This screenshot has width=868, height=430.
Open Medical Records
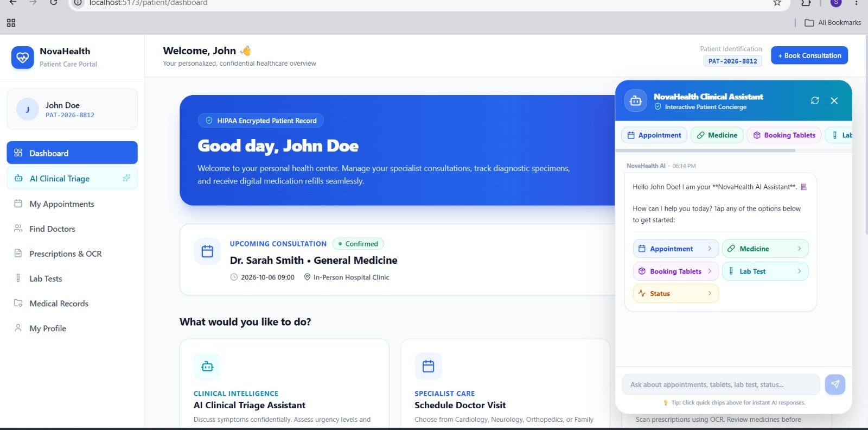click(72, 303)
